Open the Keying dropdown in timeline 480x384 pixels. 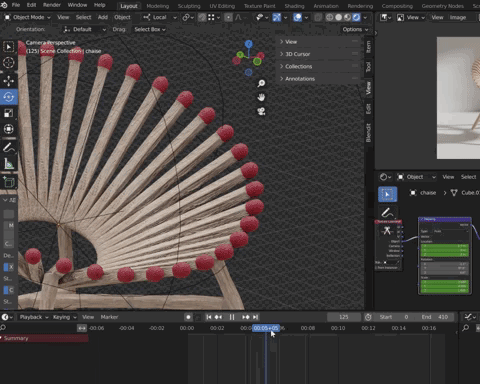point(65,317)
